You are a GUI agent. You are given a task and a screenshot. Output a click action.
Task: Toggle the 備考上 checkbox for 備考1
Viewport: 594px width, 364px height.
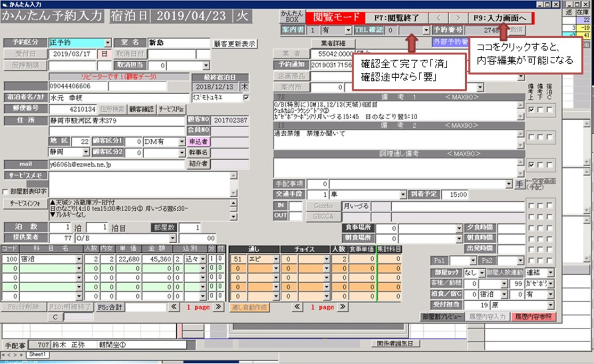click(x=531, y=109)
